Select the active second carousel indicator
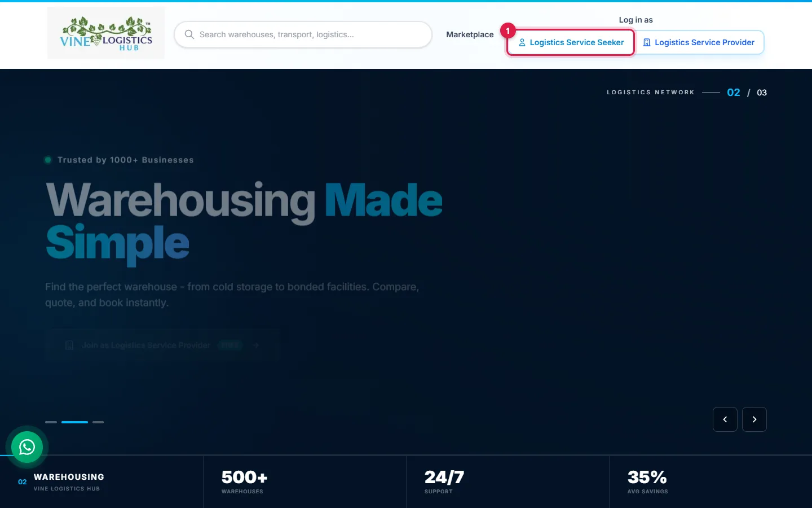 click(x=74, y=422)
